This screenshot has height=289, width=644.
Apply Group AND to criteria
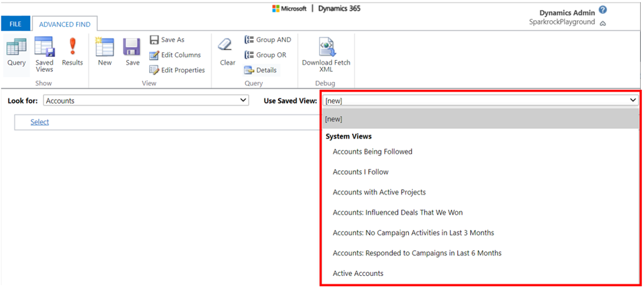coord(268,40)
